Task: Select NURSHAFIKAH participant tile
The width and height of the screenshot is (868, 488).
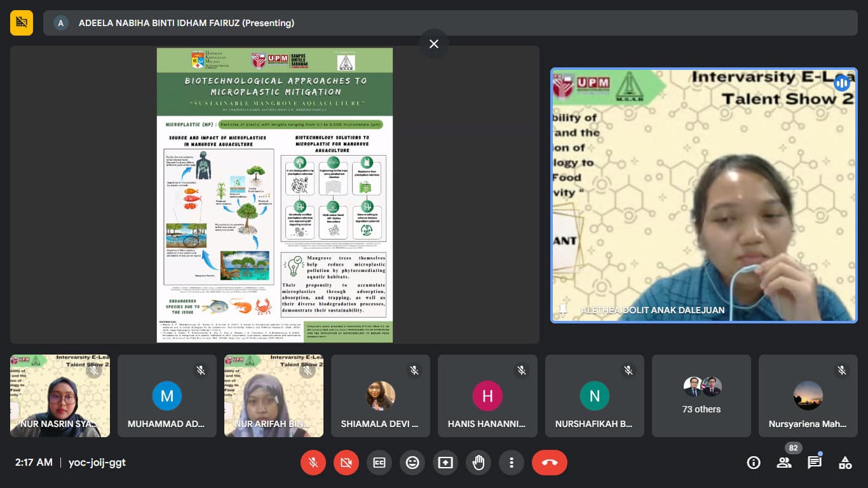Action: click(x=595, y=396)
